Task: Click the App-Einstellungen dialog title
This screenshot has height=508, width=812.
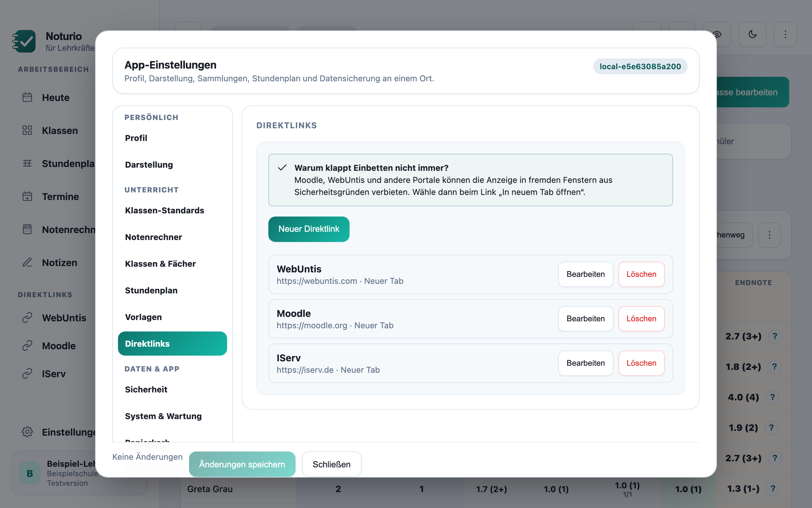Action: pyautogui.click(x=170, y=65)
